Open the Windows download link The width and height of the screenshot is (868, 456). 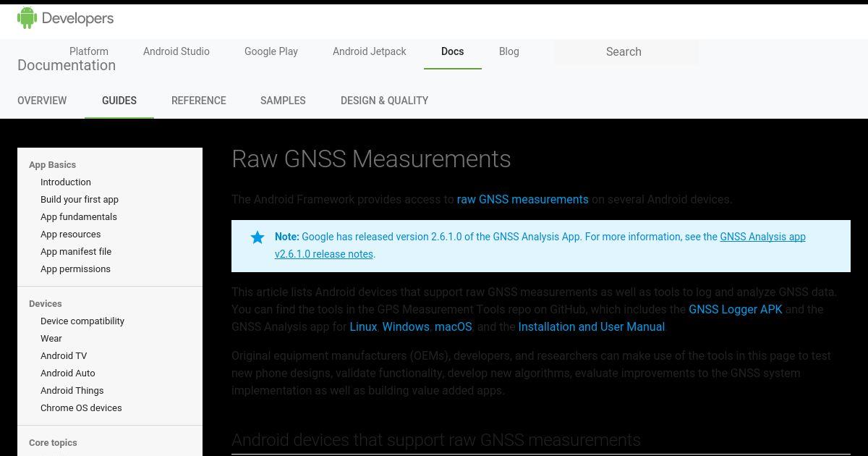point(406,327)
